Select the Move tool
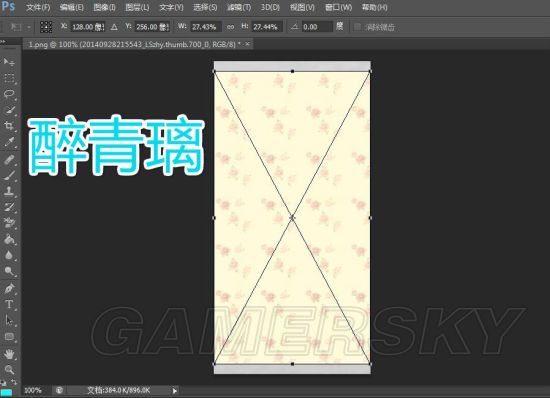This screenshot has width=550, height=398. (9, 62)
